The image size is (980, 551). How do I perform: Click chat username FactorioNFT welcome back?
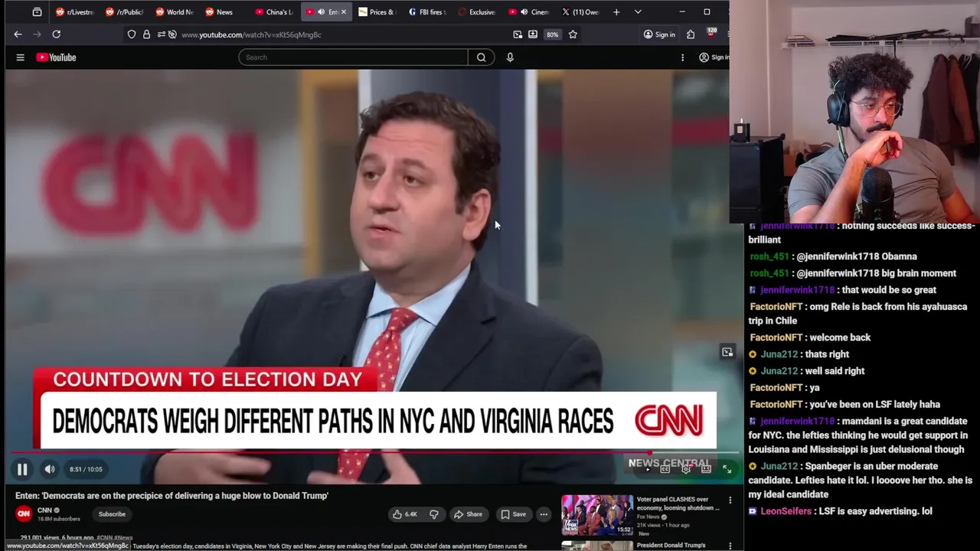tap(776, 337)
